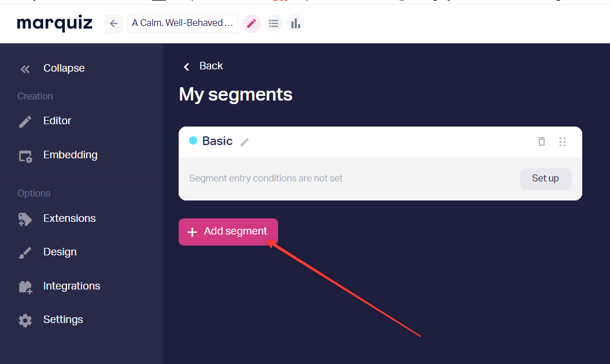Click the Integrations puzzle icon

click(25, 287)
